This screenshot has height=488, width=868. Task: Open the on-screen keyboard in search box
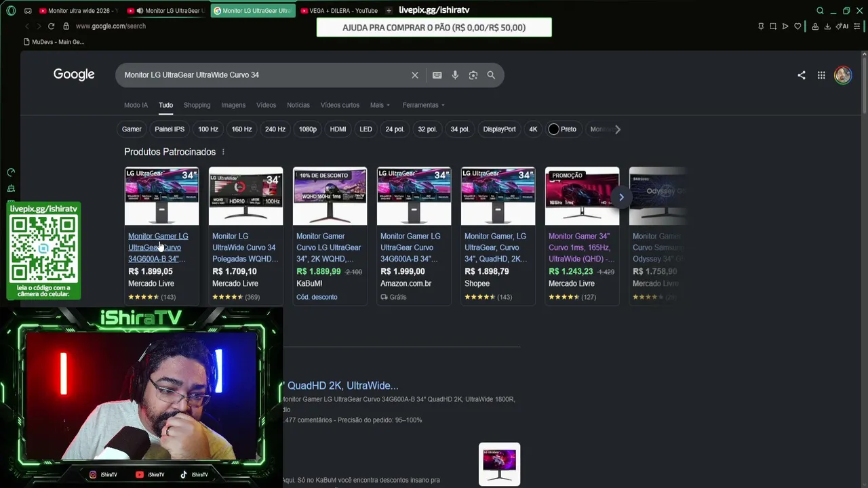click(437, 75)
